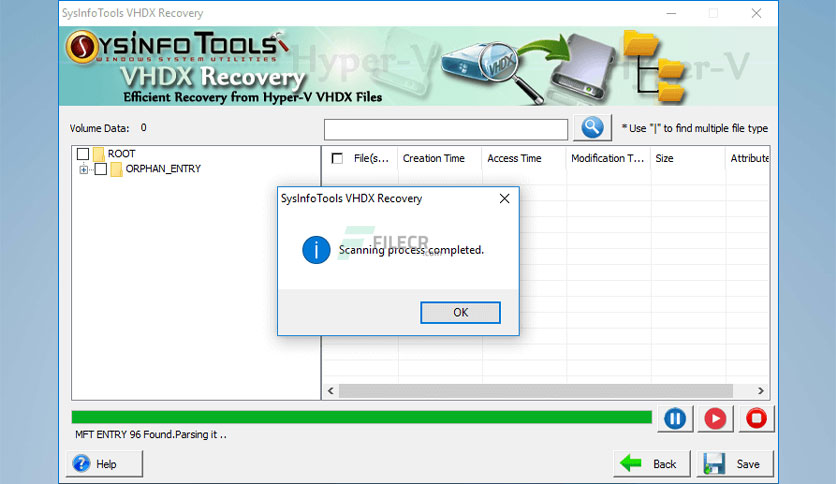
Task: Open Help with the question mark button
Action: (104, 464)
